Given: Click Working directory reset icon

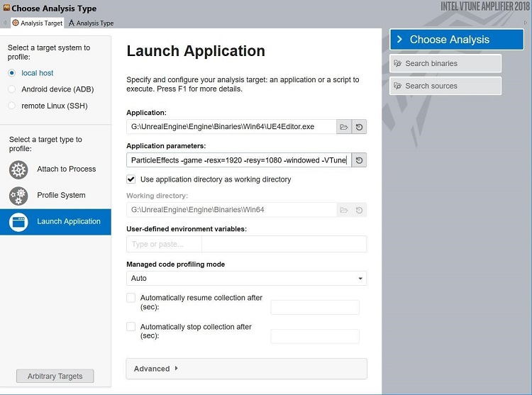Looking at the screenshot, I should pyautogui.click(x=359, y=210).
